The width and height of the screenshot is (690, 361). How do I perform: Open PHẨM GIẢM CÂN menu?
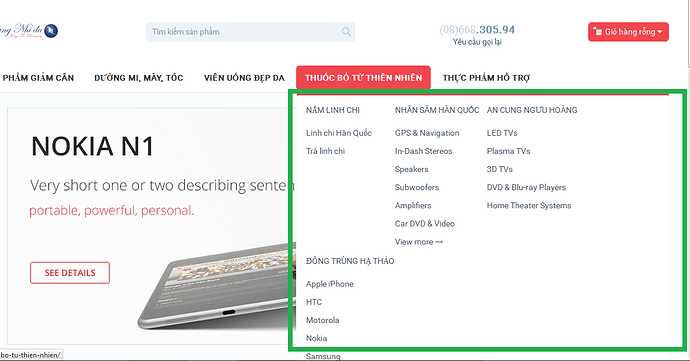[38, 78]
